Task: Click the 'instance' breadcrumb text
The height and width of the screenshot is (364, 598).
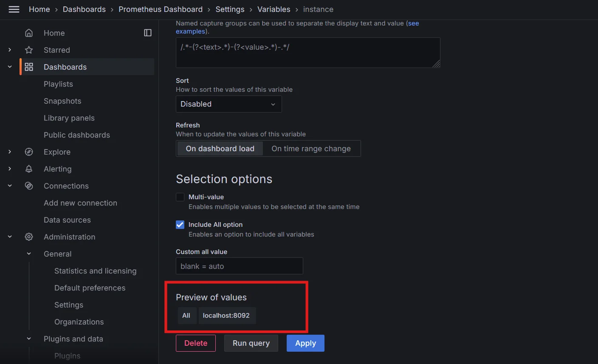Action: point(318,9)
